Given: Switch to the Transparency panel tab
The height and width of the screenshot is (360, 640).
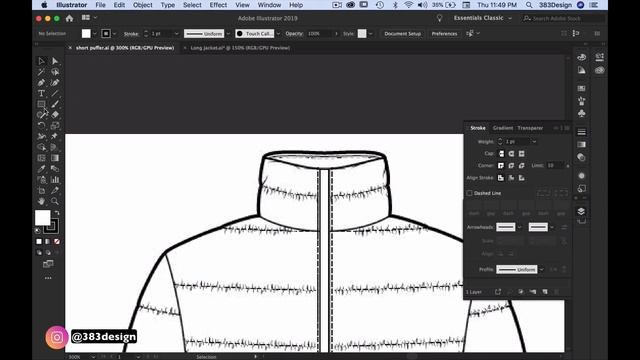Looking at the screenshot, I should (530, 128).
